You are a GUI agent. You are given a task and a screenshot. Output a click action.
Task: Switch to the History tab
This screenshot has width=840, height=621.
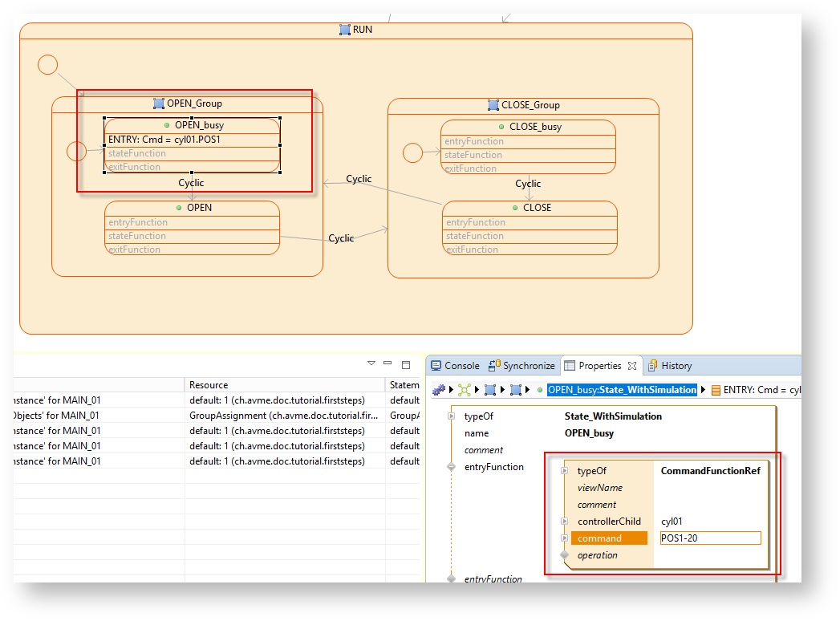point(670,366)
